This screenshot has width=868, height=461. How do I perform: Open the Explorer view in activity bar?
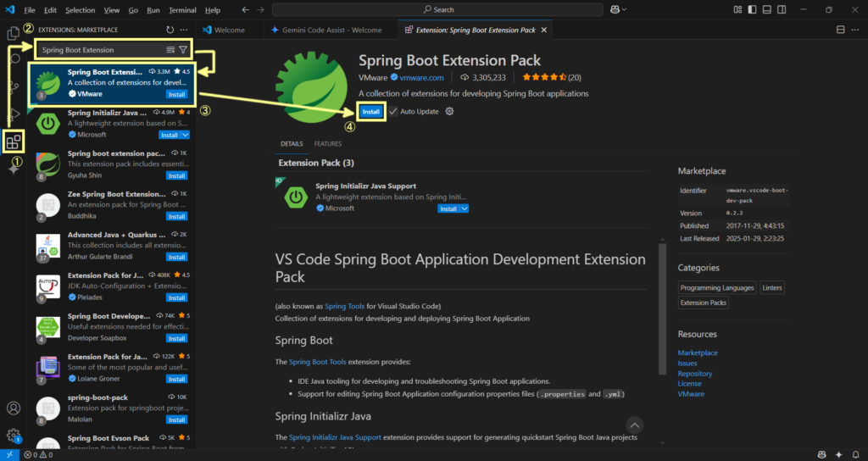pyautogui.click(x=14, y=34)
